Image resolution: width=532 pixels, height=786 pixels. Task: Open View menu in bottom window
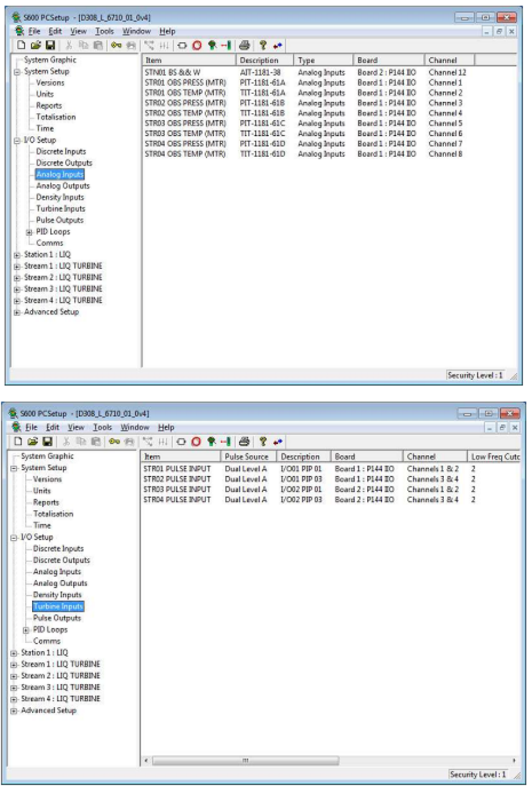click(76, 428)
